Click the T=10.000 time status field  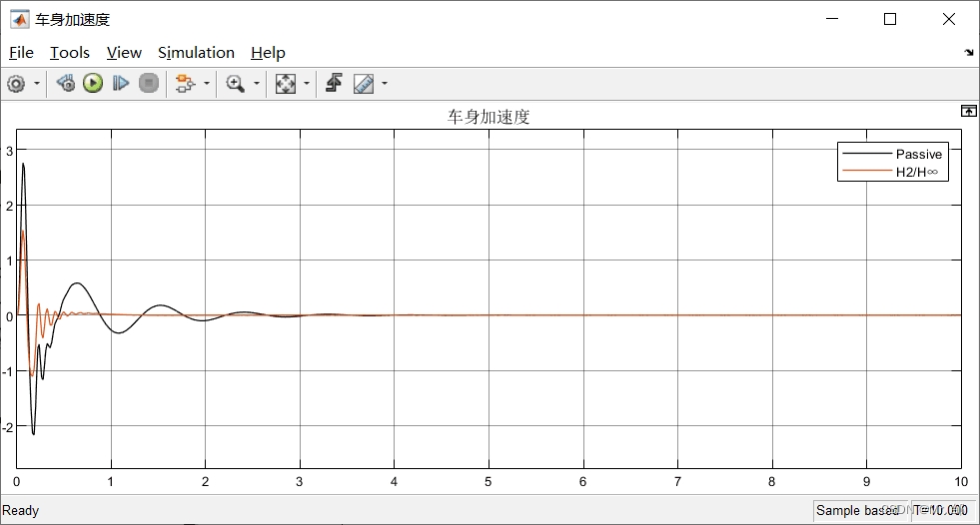coord(943,510)
